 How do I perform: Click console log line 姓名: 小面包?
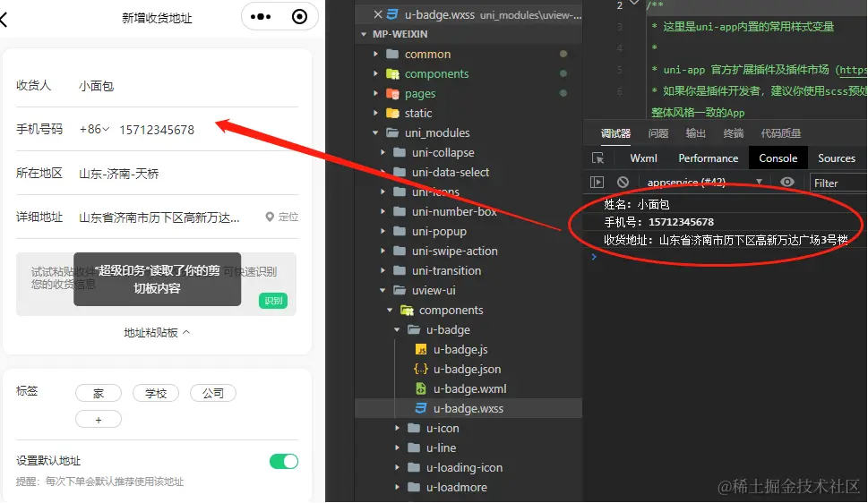637,204
